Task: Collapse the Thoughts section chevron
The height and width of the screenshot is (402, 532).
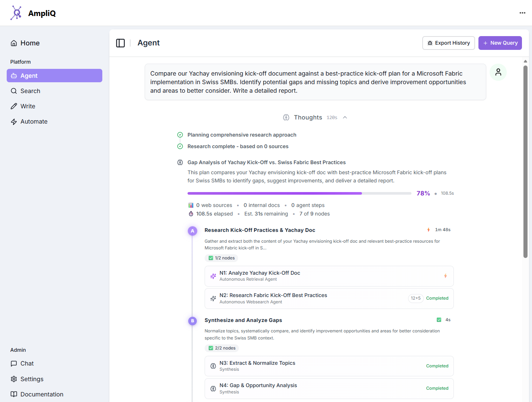Action: (345, 118)
